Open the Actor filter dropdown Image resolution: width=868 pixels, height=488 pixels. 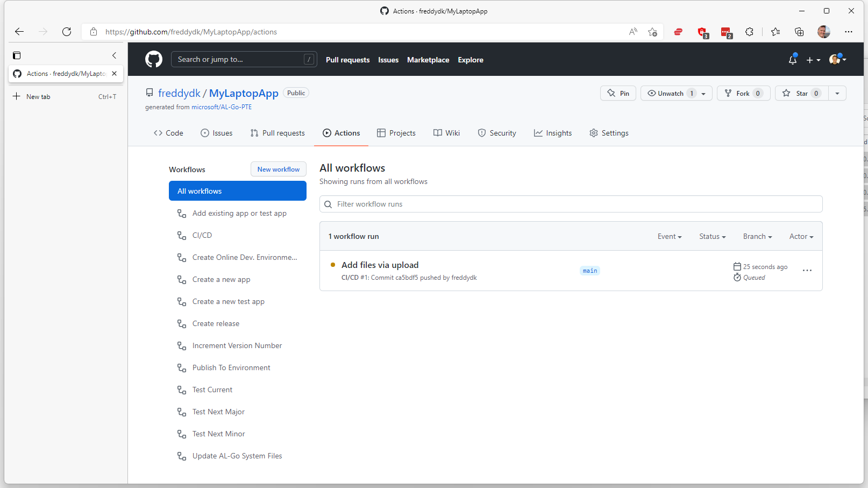click(801, 236)
